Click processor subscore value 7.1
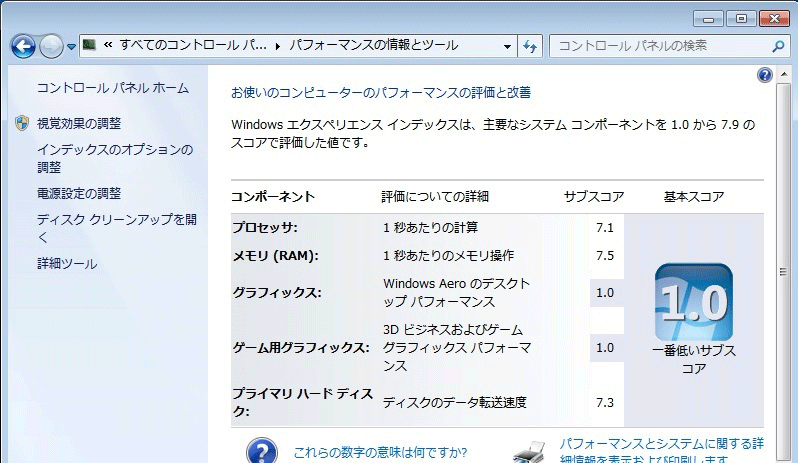The image size is (798, 463). pyautogui.click(x=605, y=227)
